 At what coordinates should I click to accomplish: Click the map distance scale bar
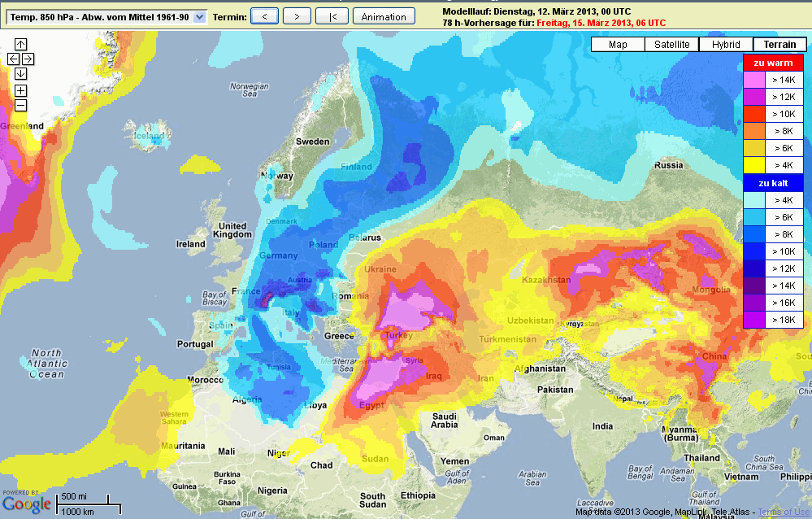click(89, 504)
